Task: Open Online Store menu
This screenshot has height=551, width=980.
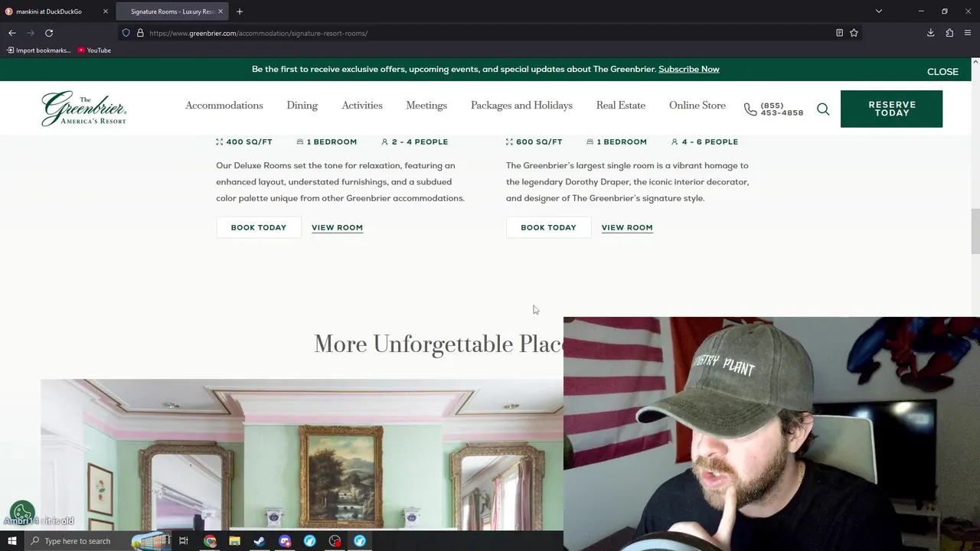Action: [697, 106]
